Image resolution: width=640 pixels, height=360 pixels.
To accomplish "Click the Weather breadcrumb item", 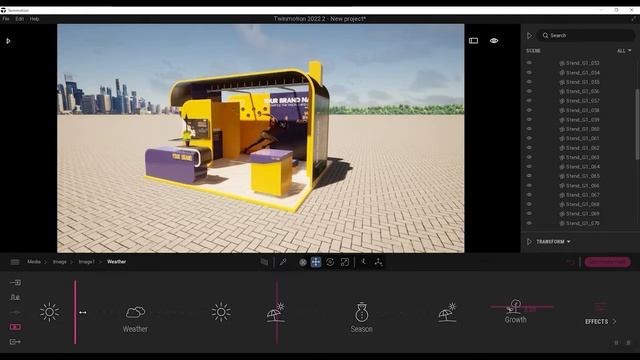I will (116, 262).
